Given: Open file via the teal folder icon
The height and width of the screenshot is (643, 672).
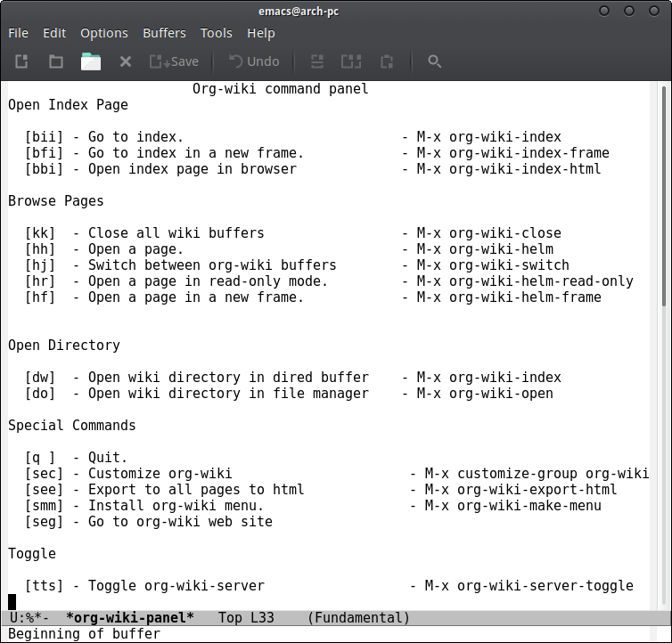Looking at the screenshot, I should tap(91, 61).
